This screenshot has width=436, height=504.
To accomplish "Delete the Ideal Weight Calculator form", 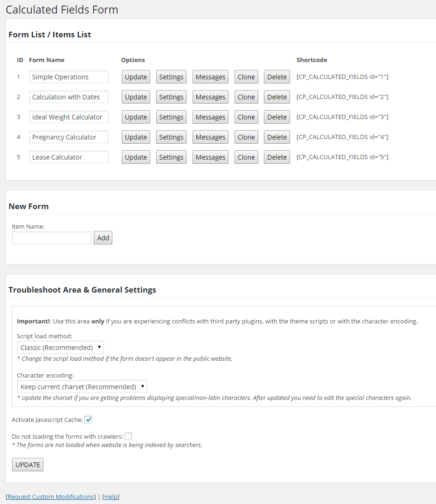I will 277,117.
